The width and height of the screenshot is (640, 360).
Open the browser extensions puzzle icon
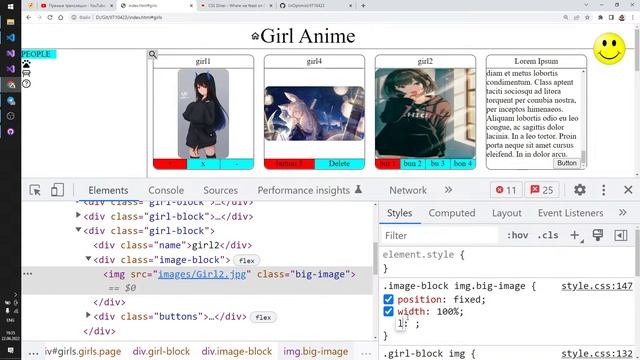pos(600,18)
